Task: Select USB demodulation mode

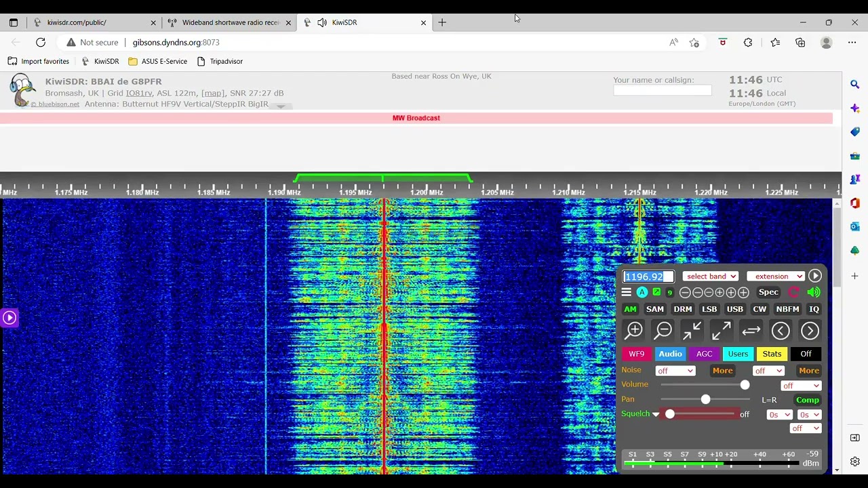Action: tap(735, 309)
